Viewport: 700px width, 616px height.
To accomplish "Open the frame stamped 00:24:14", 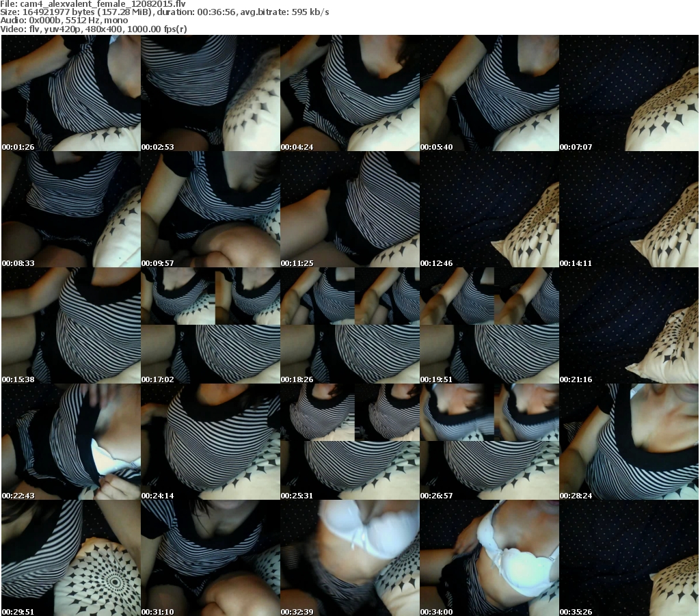I will click(211, 442).
